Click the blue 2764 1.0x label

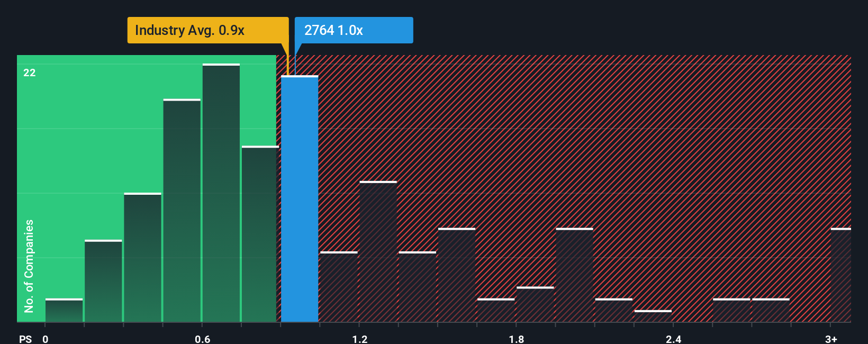[x=354, y=30]
